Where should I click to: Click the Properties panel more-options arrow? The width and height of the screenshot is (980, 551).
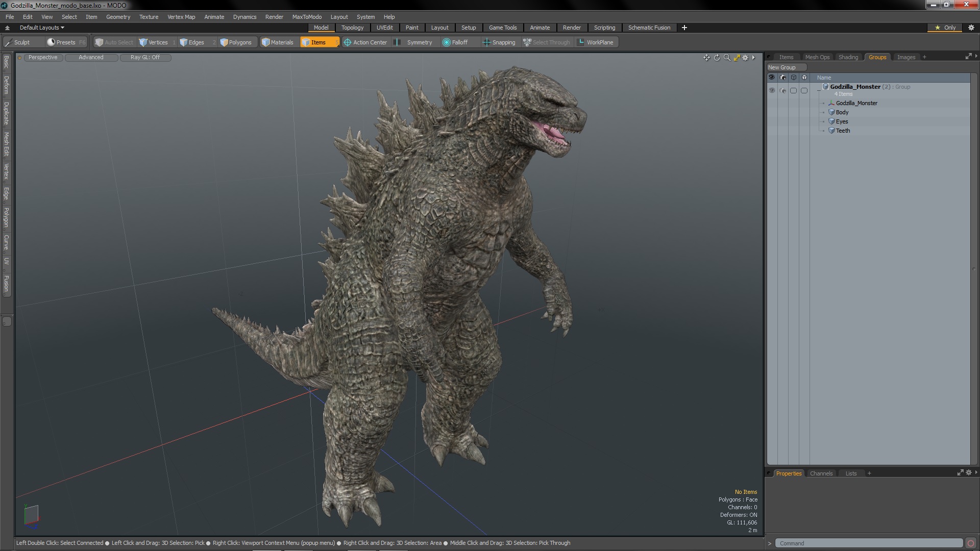click(976, 473)
